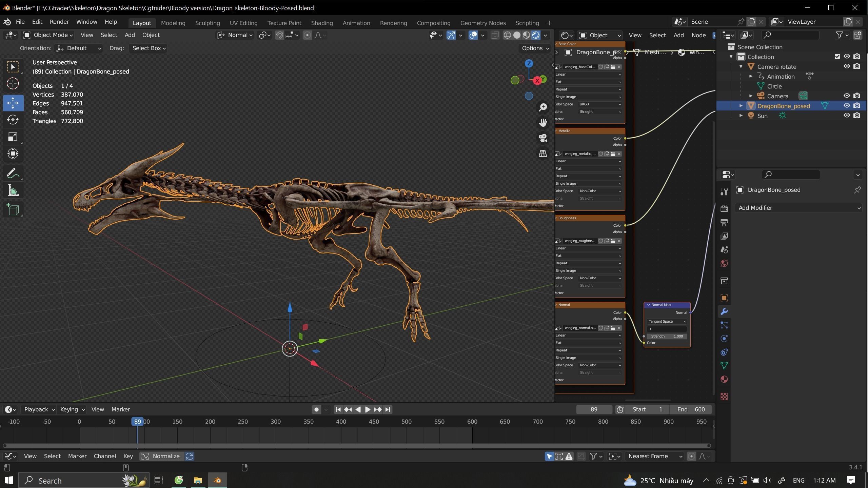Viewport: 868px width, 488px height.
Task: Open the Playback menu in timeline
Action: [39, 409]
